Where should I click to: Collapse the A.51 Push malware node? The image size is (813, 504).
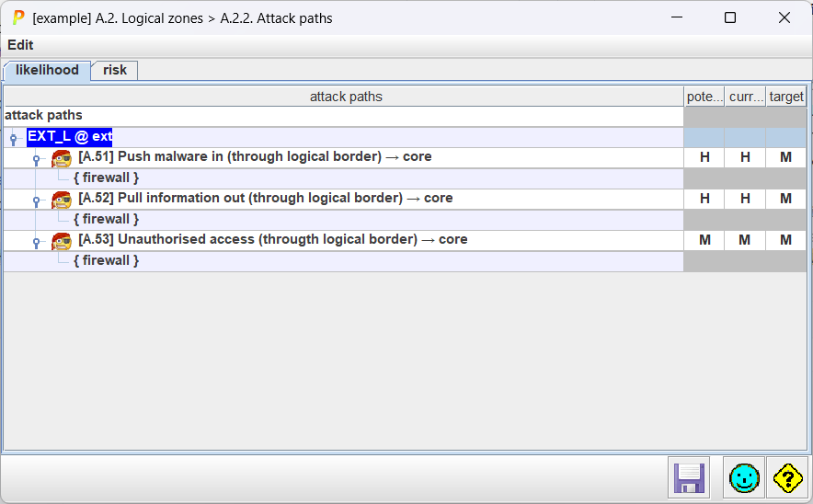tap(37, 159)
